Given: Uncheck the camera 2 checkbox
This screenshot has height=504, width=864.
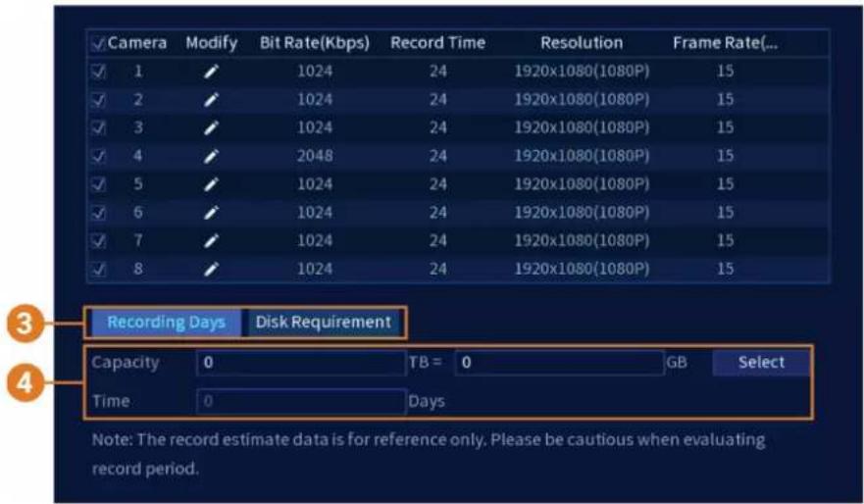Looking at the screenshot, I should 97,100.
